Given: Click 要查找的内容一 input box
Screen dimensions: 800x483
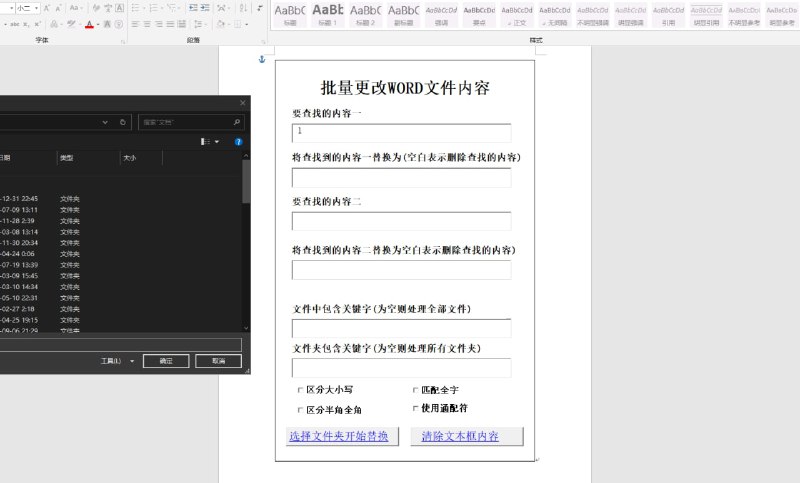Looking at the screenshot, I should [x=402, y=133].
